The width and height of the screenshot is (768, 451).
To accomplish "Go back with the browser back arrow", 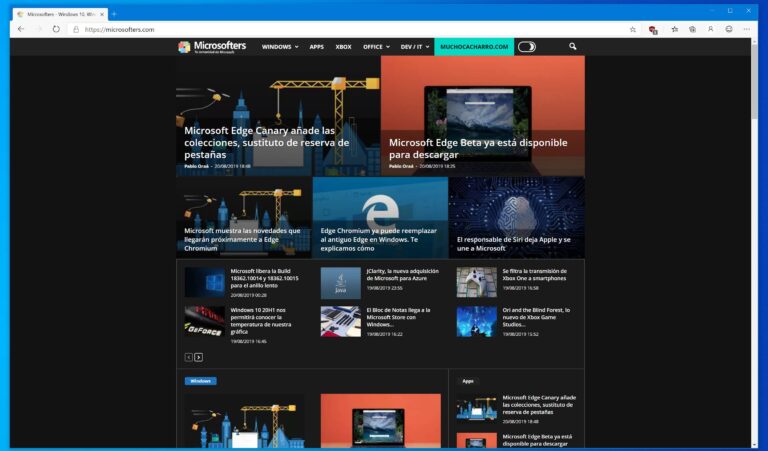I will coord(21,29).
